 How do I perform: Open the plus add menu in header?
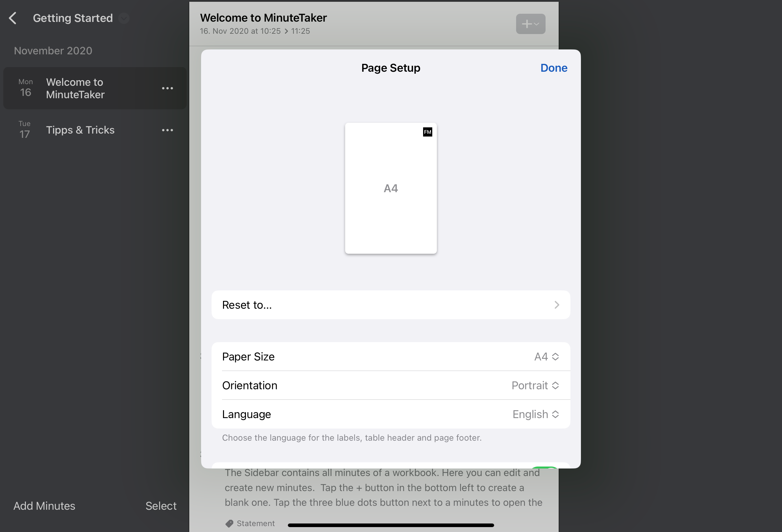pyautogui.click(x=531, y=24)
